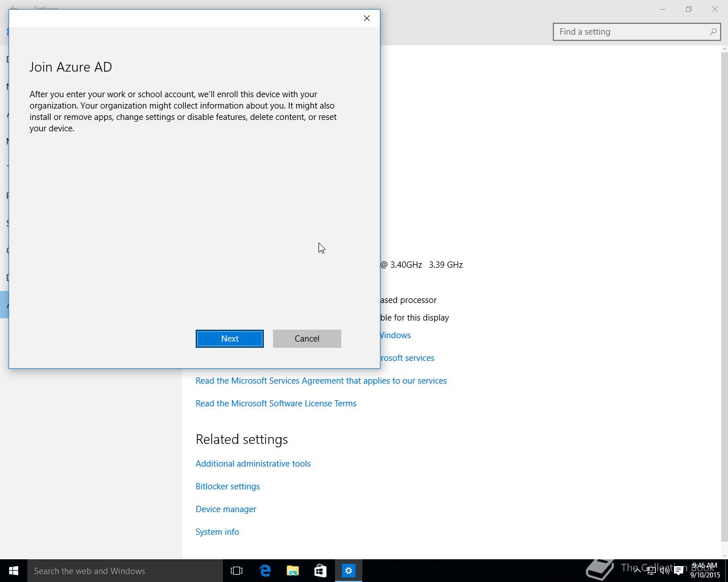Open Additional administrative tools
The height and width of the screenshot is (582, 728).
point(253,464)
